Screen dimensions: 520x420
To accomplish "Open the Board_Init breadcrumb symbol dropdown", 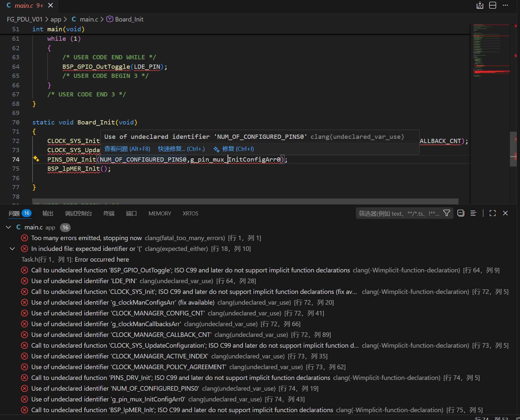I will coord(129,19).
